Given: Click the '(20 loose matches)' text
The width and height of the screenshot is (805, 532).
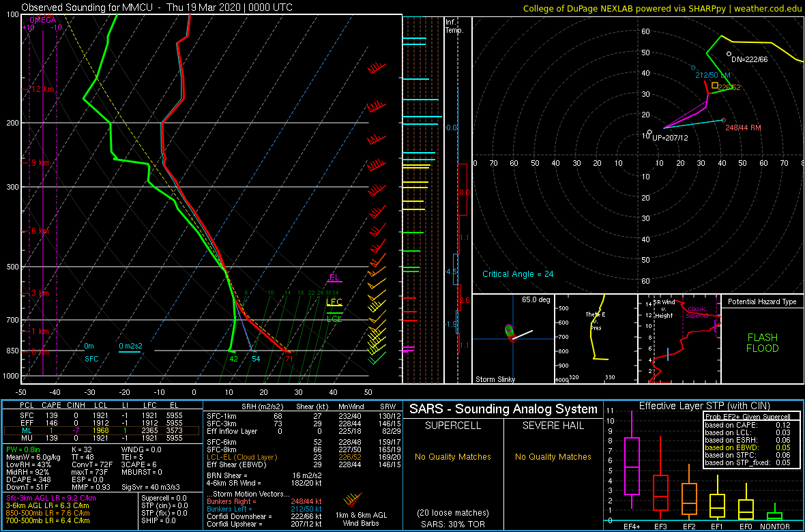Looking at the screenshot, I should click(x=452, y=512).
